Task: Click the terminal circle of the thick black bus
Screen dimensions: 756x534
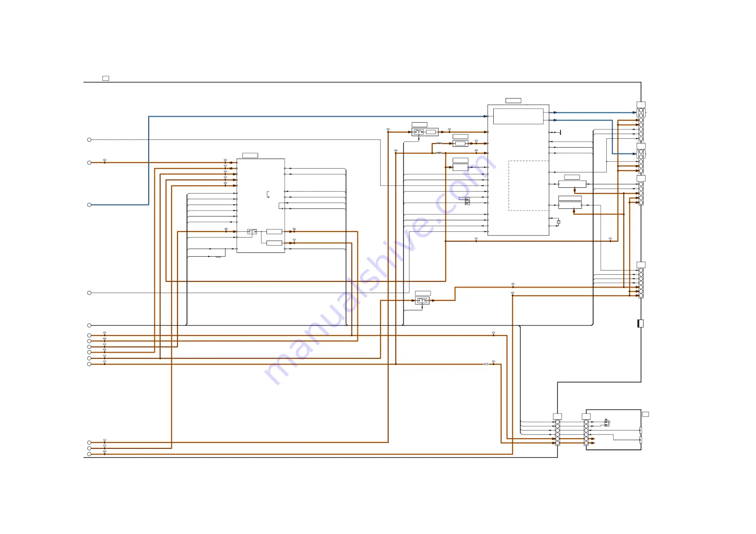Action: click(x=89, y=325)
